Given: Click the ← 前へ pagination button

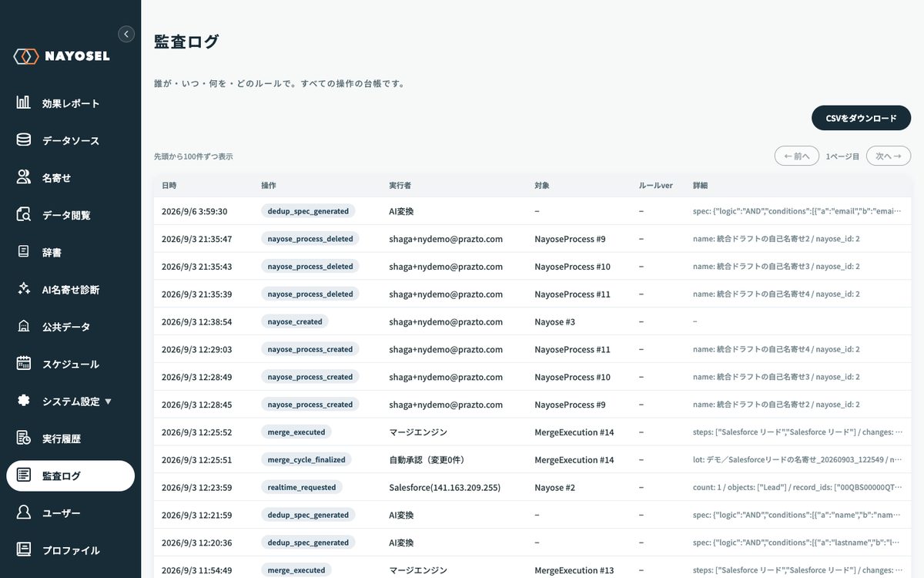Looking at the screenshot, I should pyautogui.click(x=797, y=156).
